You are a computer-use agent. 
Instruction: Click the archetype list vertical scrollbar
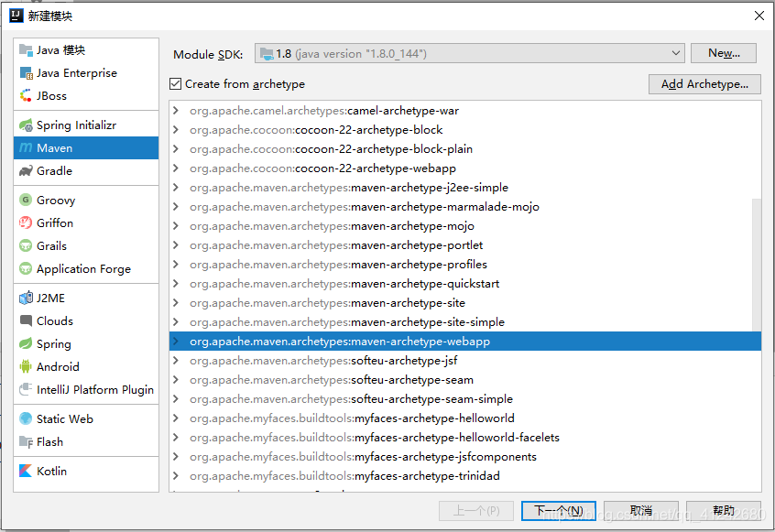pos(756,265)
